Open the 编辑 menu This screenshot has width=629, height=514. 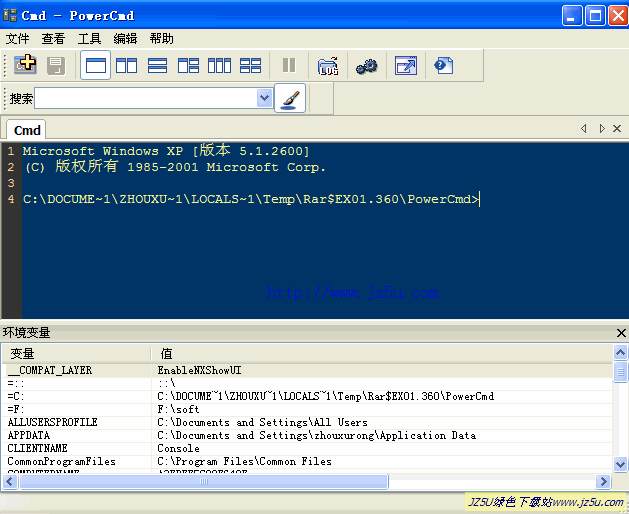pyautogui.click(x=125, y=39)
